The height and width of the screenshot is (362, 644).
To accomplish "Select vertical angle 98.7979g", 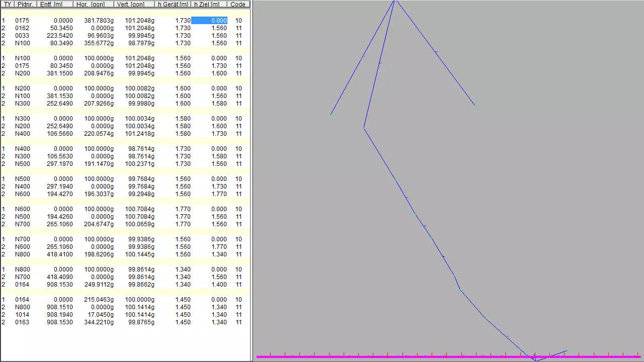I will [x=141, y=43].
